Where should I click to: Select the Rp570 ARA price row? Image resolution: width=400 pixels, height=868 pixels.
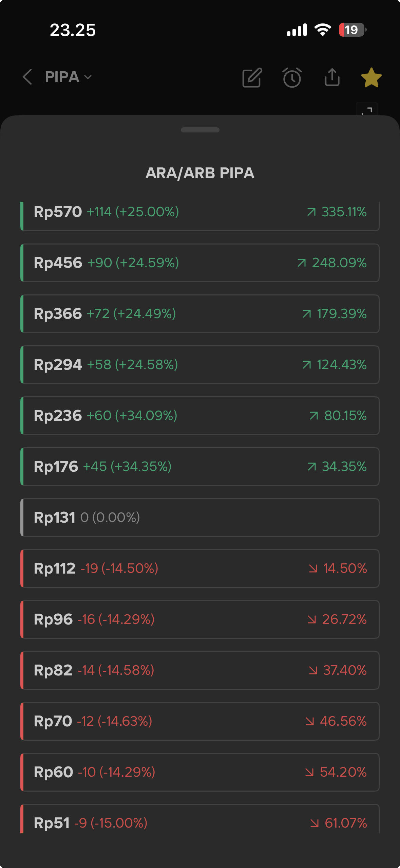(x=200, y=212)
